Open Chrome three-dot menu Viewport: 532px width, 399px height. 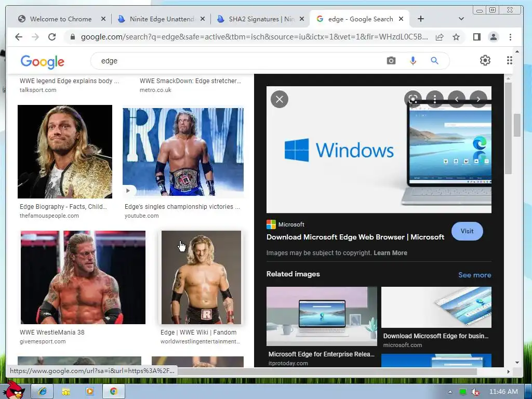tap(510, 37)
